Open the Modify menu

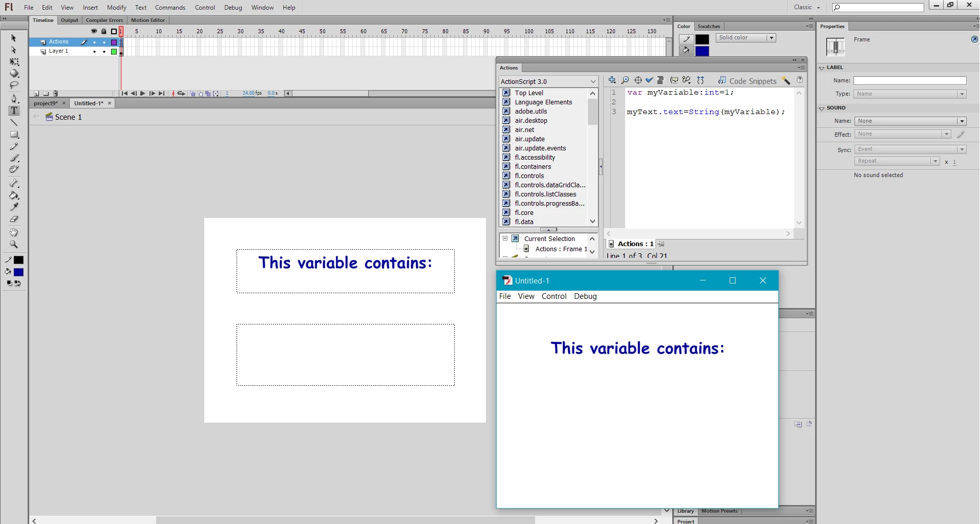pyautogui.click(x=117, y=8)
